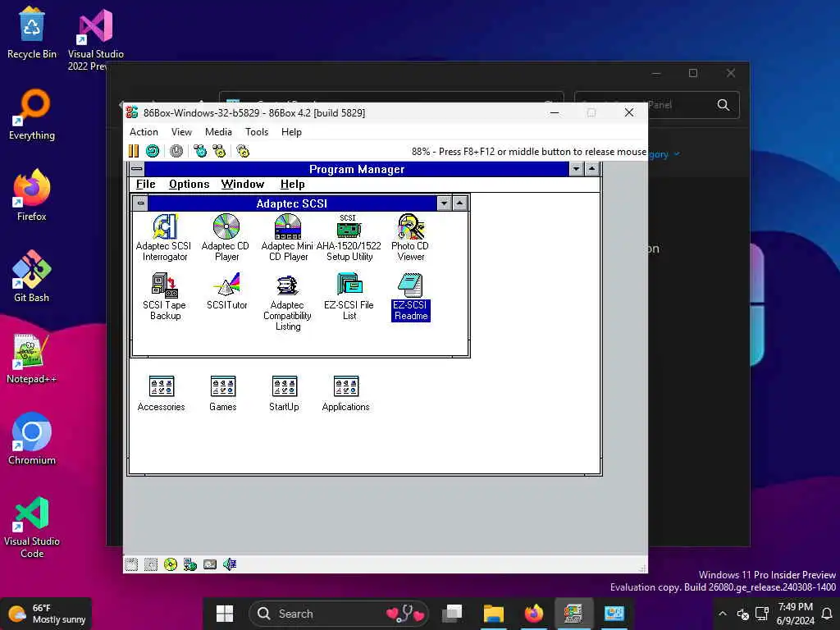The width and height of the screenshot is (840, 630).
Task: Click search icon in Control Panel window
Action: [x=724, y=105]
